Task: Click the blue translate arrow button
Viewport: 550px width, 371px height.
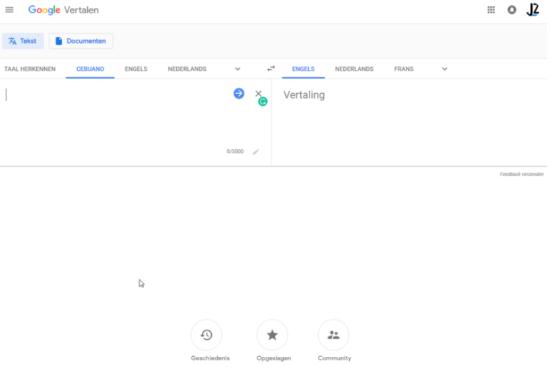Action: coord(239,93)
